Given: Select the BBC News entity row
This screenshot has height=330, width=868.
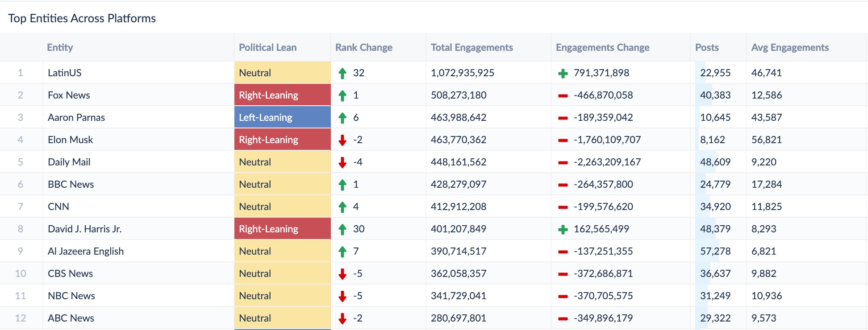Looking at the screenshot, I should 434,184.
